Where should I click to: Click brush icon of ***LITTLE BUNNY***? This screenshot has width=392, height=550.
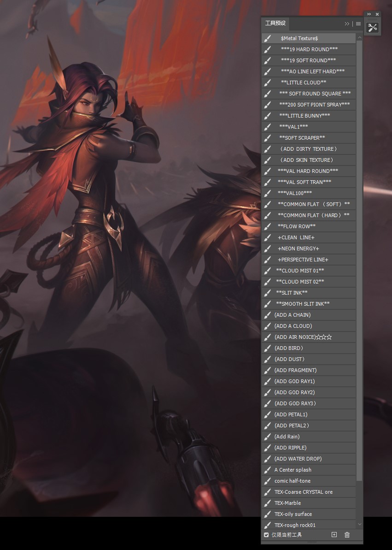pyautogui.click(x=268, y=116)
